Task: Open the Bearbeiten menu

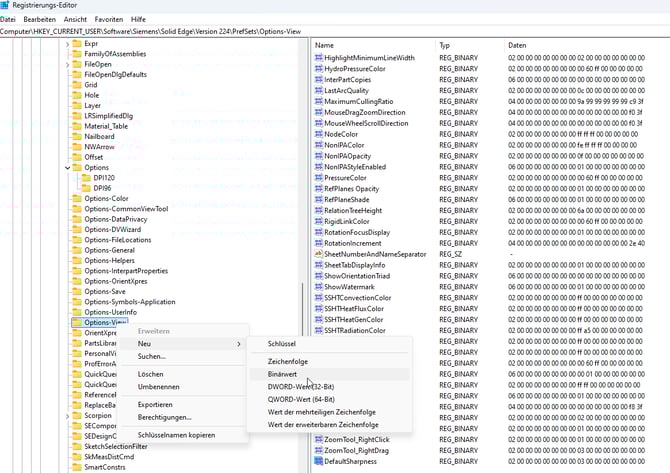Action: point(40,19)
